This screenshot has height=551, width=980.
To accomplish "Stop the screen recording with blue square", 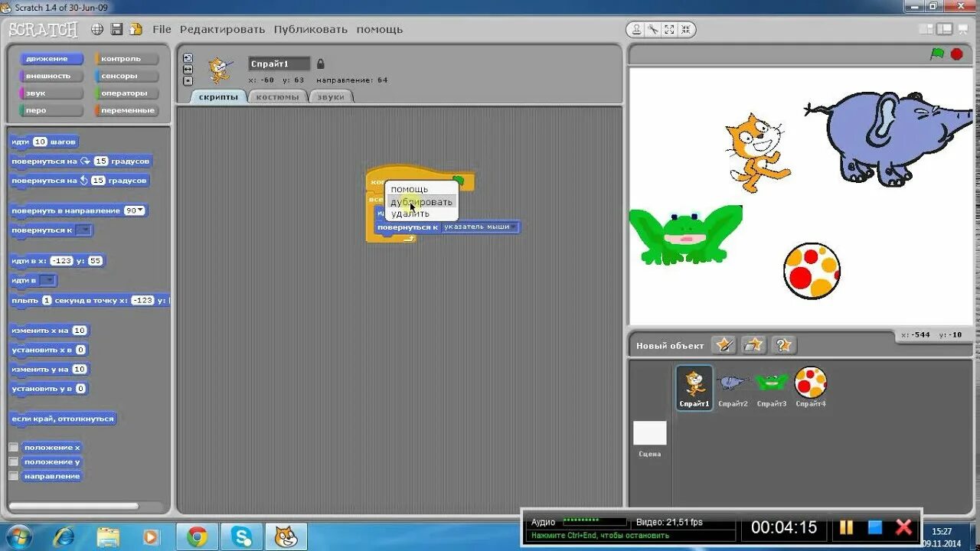I will tap(875, 527).
